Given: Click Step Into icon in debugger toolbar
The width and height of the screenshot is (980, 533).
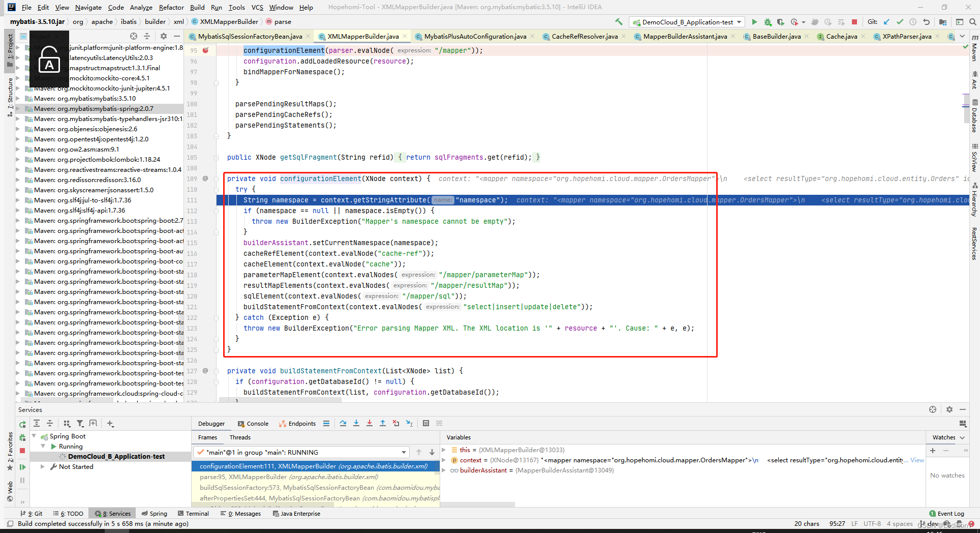Looking at the screenshot, I should click(356, 423).
